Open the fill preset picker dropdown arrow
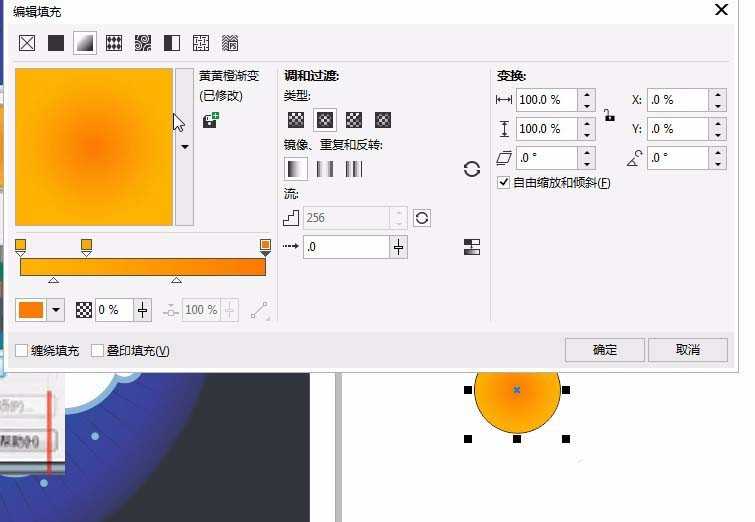The height and width of the screenshot is (522, 755). pos(184,147)
